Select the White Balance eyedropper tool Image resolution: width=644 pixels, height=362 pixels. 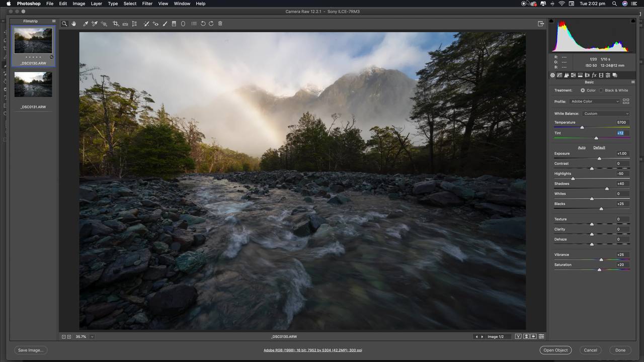click(86, 24)
